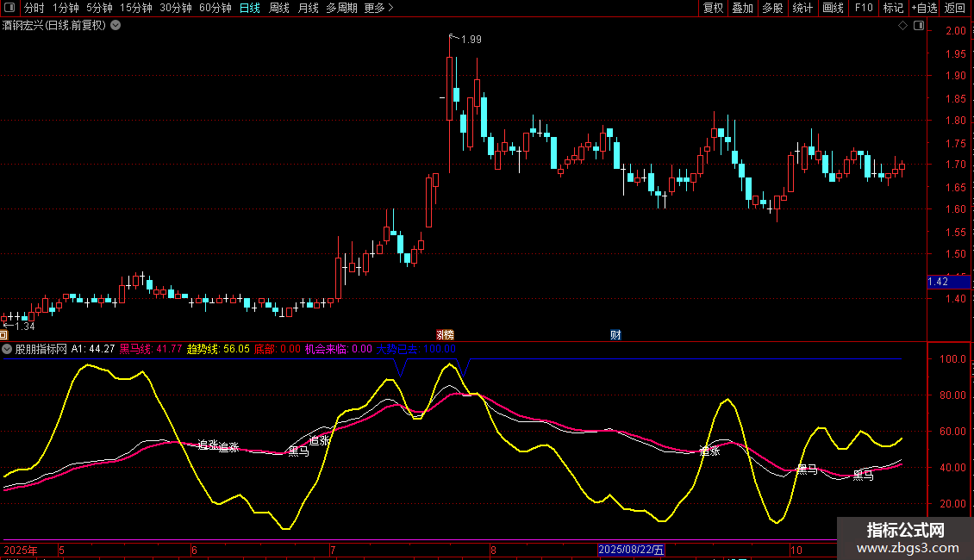Toggle the right side panel icon

click(917, 26)
